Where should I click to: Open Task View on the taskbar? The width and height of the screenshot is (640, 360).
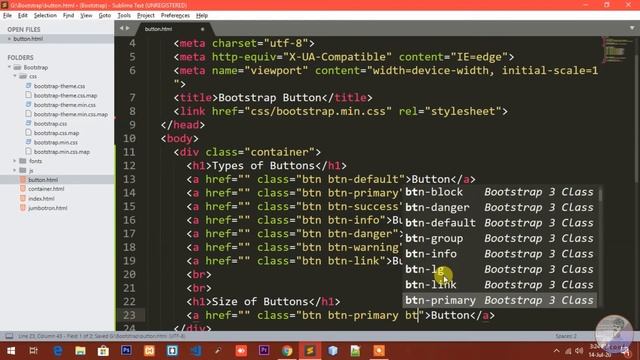(33, 351)
